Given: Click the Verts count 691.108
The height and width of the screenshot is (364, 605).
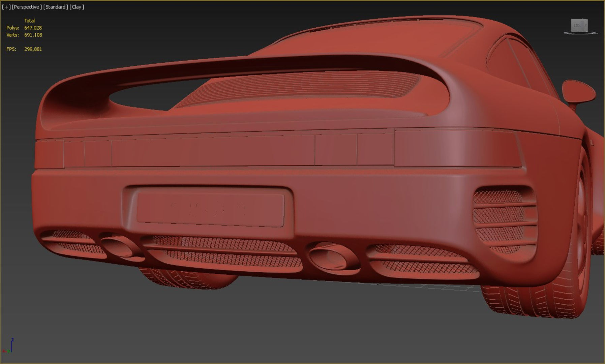Looking at the screenshot, I should (x=33, y=35).
